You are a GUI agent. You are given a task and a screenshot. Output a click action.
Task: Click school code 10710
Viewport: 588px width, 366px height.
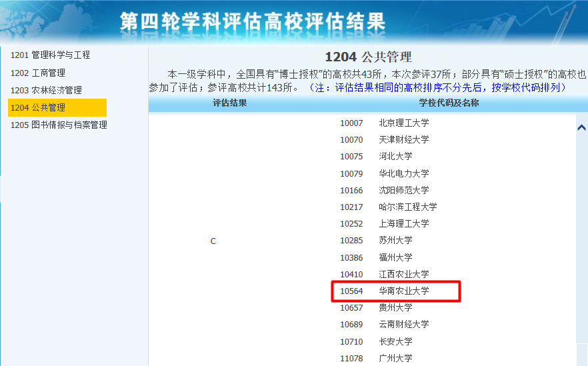click(351, 342)
